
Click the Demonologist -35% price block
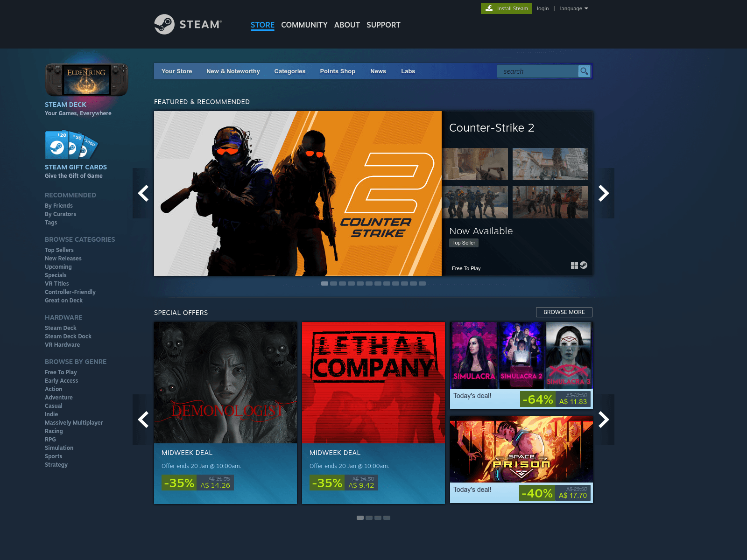coord(197,483)
